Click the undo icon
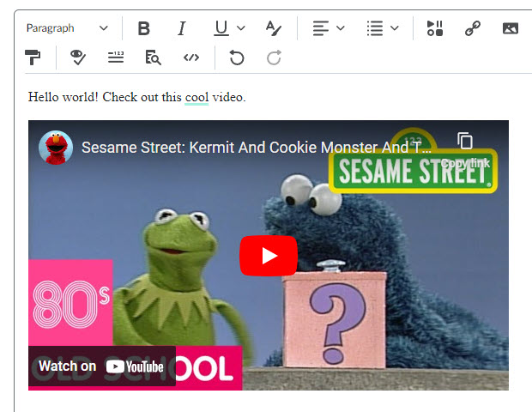 237,58
